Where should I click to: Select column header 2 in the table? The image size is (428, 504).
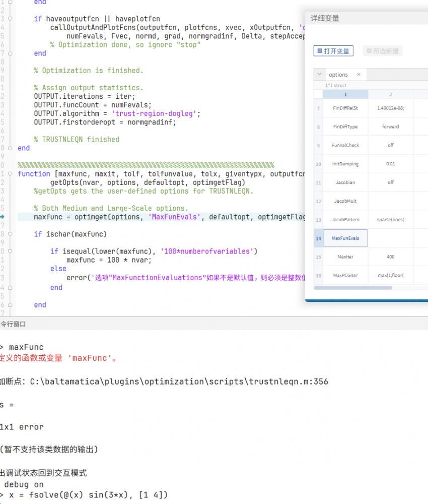390,94
